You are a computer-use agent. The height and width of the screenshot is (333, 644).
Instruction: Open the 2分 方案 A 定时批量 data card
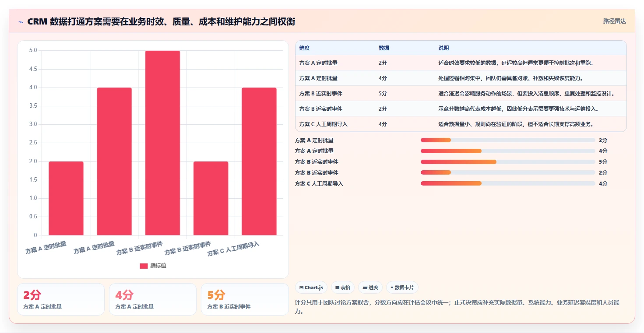pos(61,299)
